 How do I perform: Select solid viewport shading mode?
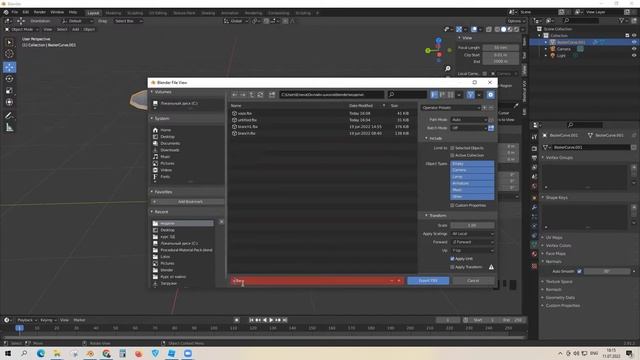504,29
